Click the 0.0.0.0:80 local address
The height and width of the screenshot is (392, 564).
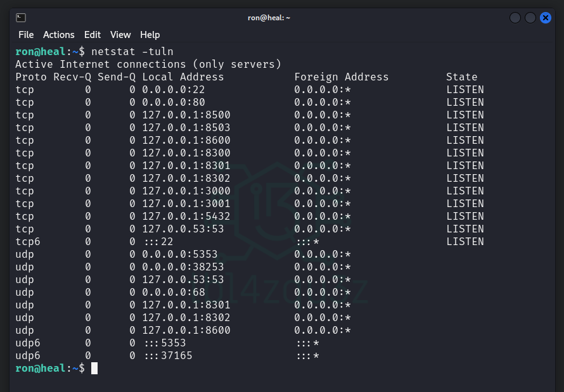point(174,102)
